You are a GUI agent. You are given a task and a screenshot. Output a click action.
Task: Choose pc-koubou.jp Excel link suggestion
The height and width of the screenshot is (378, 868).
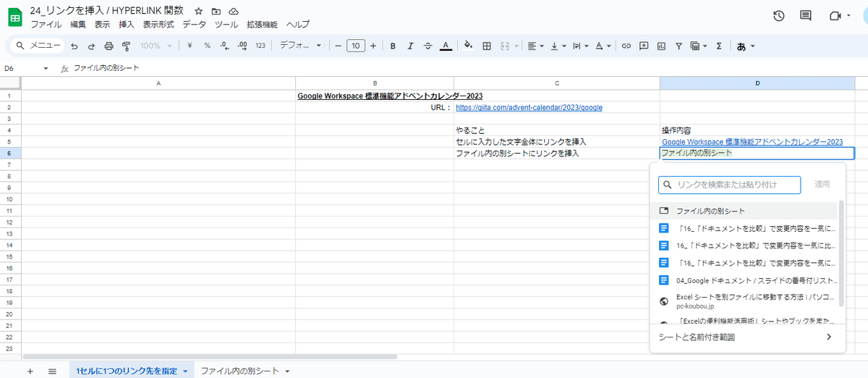coord(744,301)
